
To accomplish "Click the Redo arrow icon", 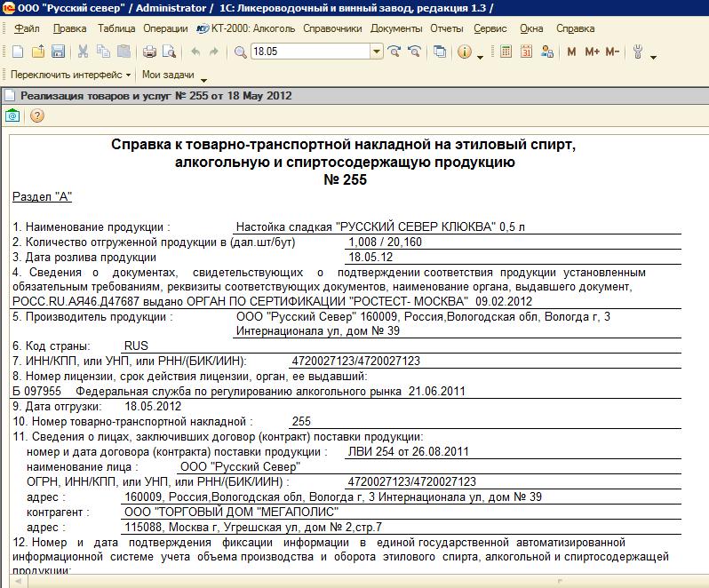I will [x=214, y=52].
